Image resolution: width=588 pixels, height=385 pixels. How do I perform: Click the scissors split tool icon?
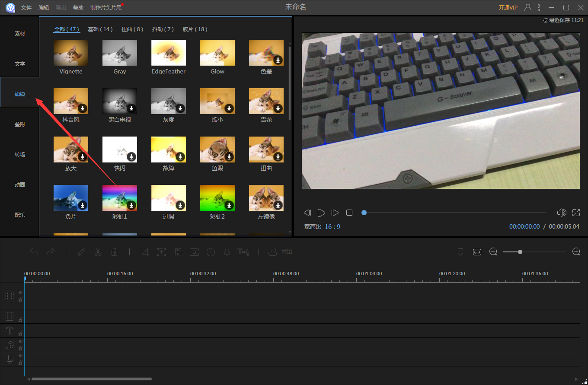click(x=98, y=252)
